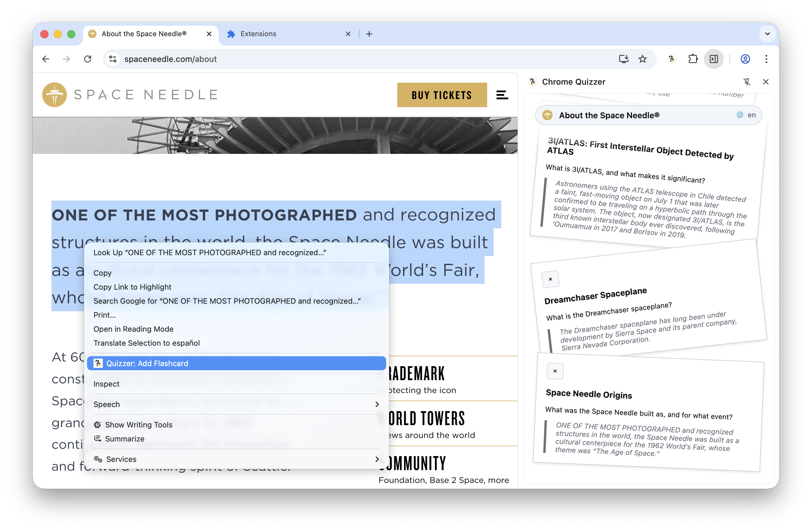
Task: Reload the Space Needle page
Action: (x=88, y=59)
